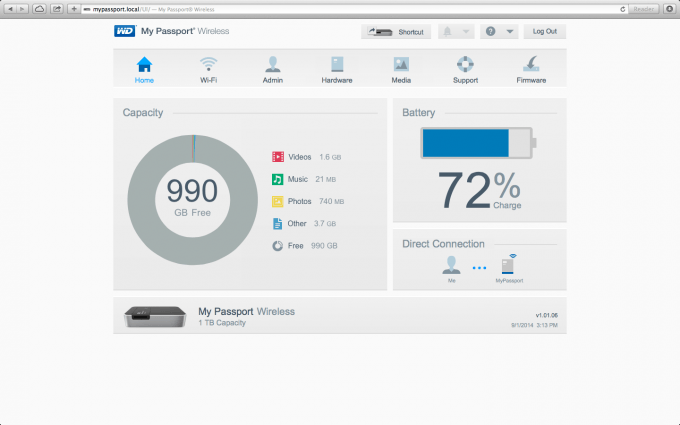Viewport: 680px width, 425px height.
Task: Click the browser back arrow
Action: point(10,9)
